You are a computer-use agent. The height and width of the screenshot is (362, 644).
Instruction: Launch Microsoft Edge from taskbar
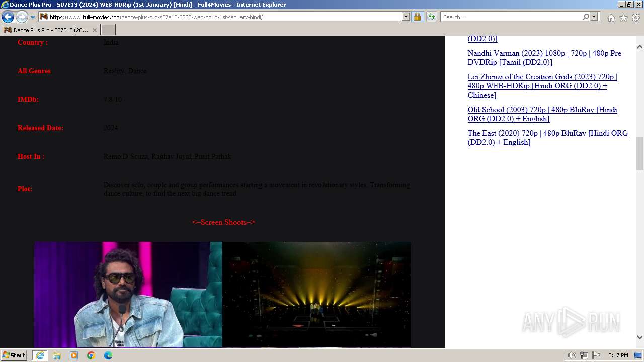108,355
